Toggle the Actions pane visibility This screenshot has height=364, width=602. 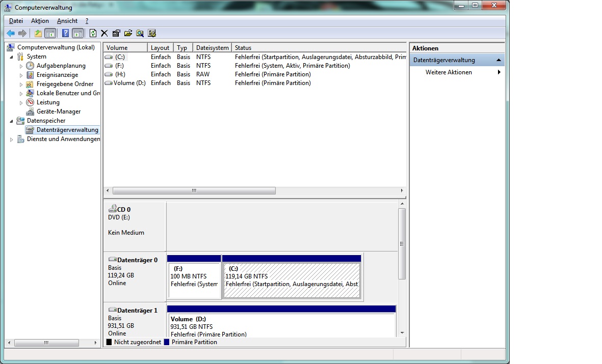pyautogui.click(x=78, y=33)
